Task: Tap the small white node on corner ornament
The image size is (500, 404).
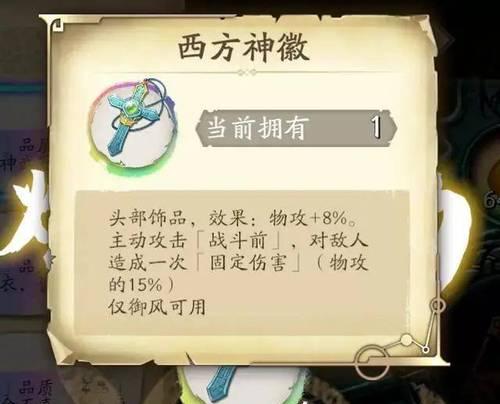Action: coord(406,340)
